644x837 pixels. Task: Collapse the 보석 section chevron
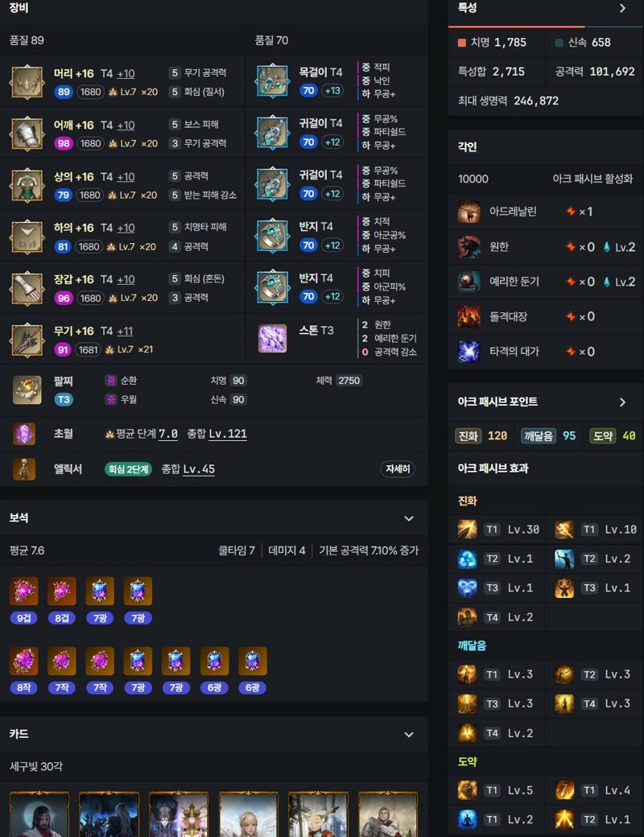[408, 518]
